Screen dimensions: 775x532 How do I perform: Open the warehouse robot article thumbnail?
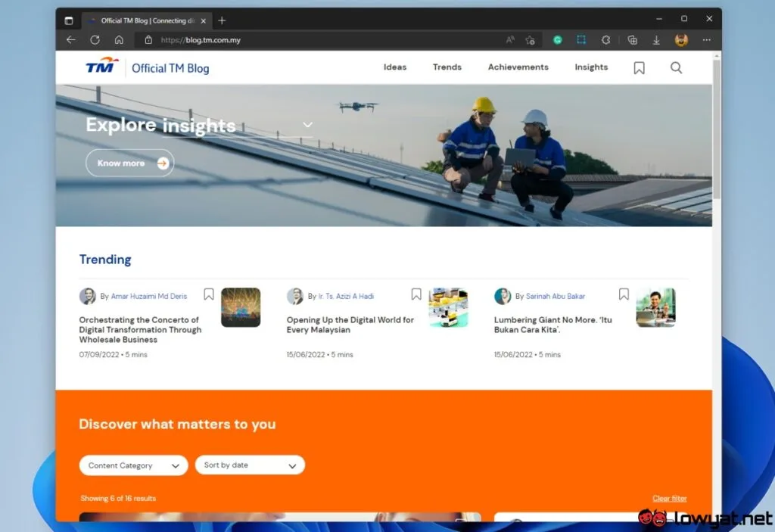448,307
